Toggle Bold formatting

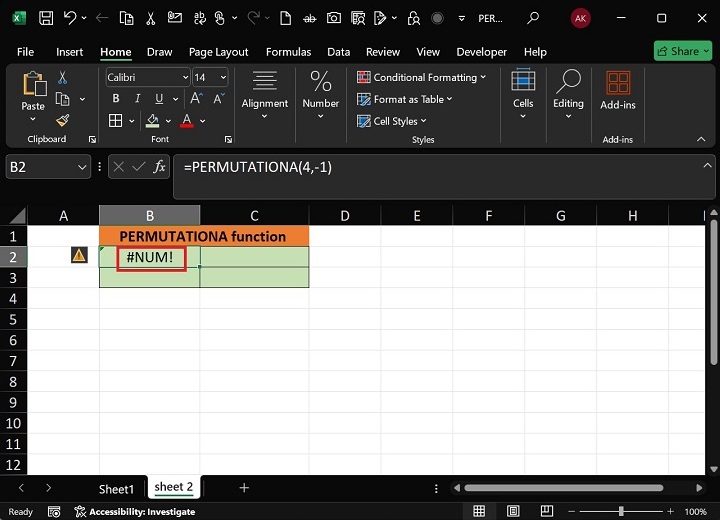116,98
